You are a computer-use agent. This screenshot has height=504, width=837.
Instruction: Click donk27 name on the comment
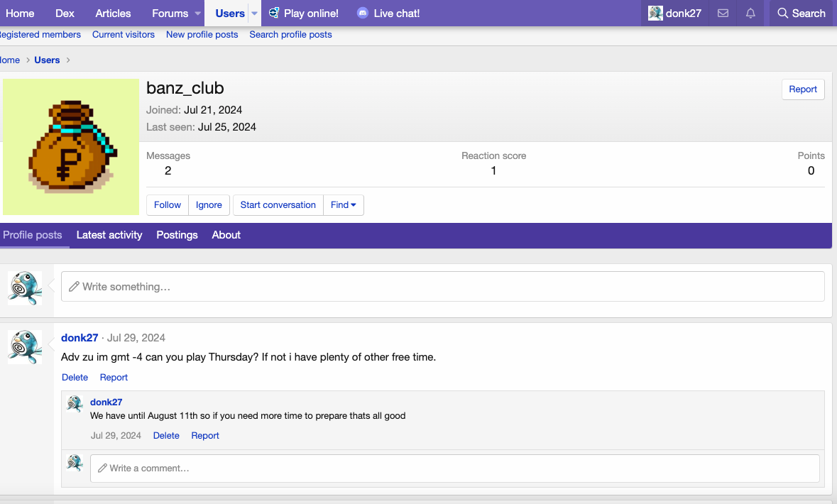click(106, 402)
